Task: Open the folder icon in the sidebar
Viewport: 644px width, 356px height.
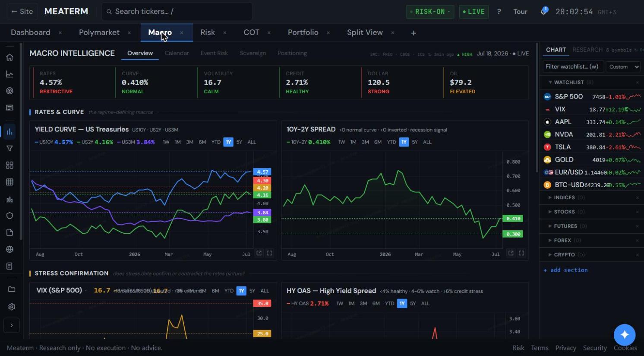Action: pos(12,289)
